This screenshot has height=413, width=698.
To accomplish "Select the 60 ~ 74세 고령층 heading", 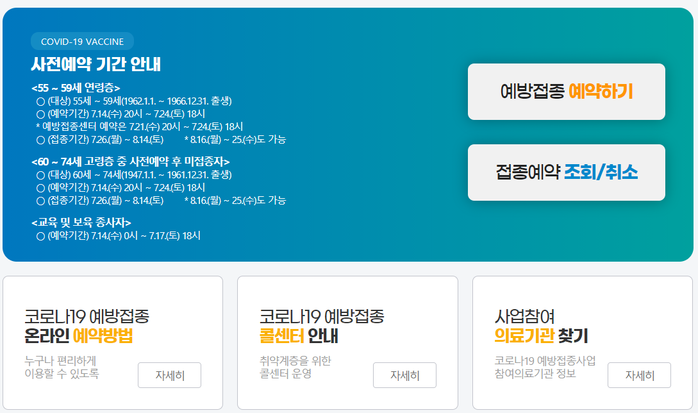I will pos(131,161).
